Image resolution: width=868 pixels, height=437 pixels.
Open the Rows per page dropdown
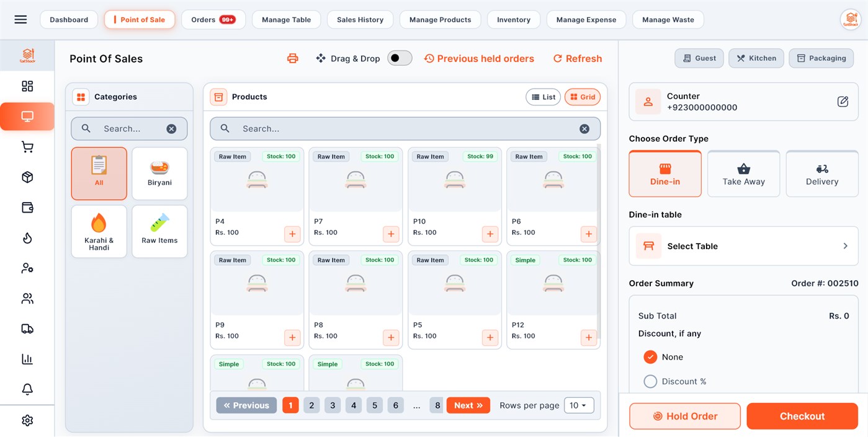point(579,405)
